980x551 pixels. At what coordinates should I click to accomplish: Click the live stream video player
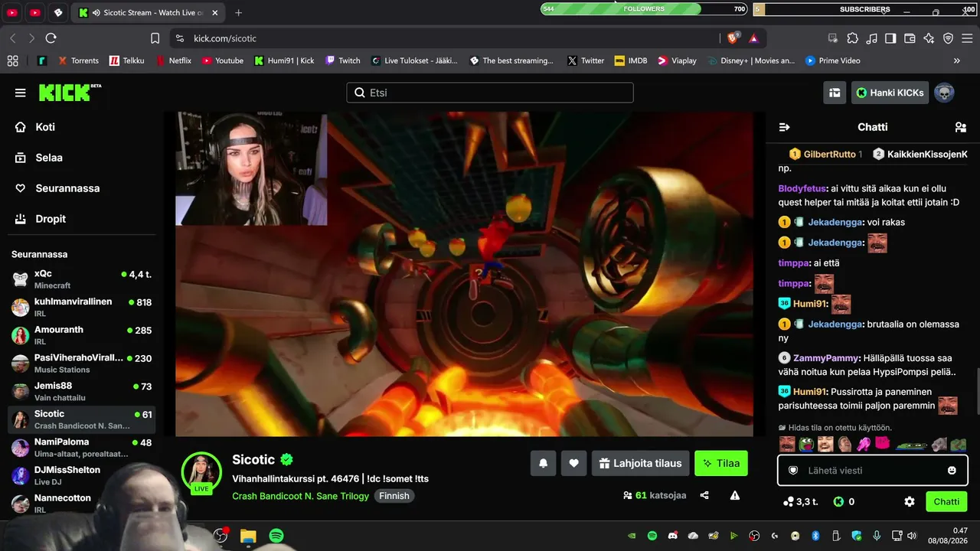pyautogui.click(x=464, y=274)
